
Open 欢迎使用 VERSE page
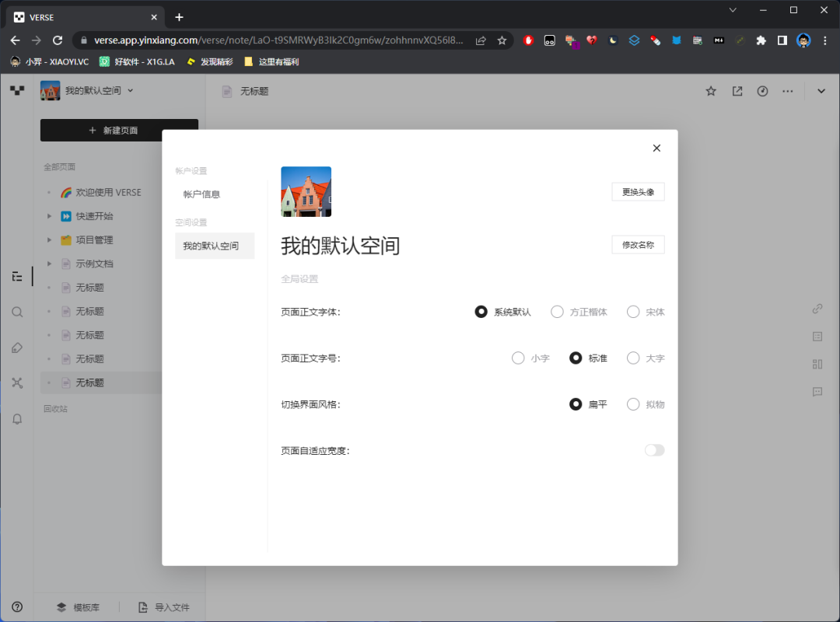point(108,192)
